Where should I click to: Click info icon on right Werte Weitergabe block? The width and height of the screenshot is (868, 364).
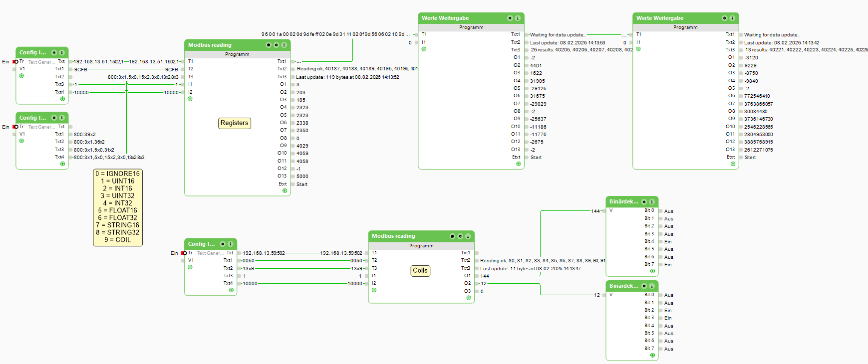(x=732, y=18)
